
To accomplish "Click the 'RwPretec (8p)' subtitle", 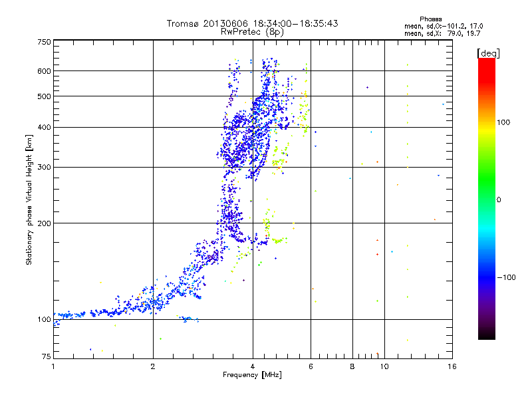I will 252,32.
